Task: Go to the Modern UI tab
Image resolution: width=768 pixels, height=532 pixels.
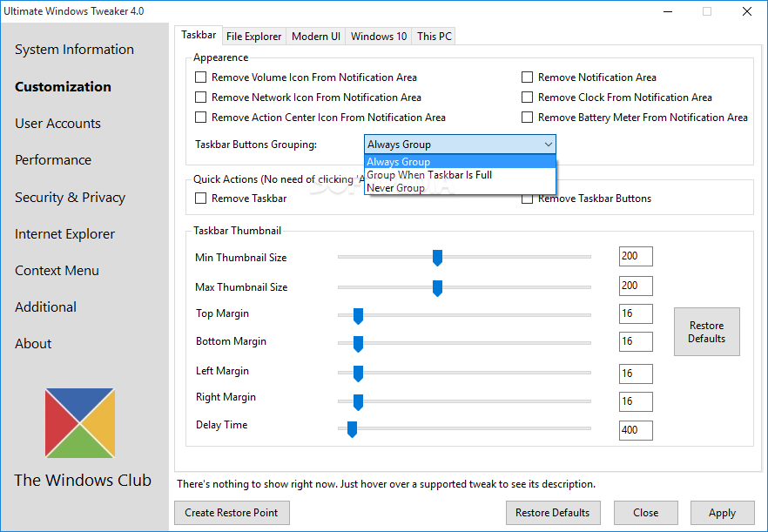Action: (315, 37)
